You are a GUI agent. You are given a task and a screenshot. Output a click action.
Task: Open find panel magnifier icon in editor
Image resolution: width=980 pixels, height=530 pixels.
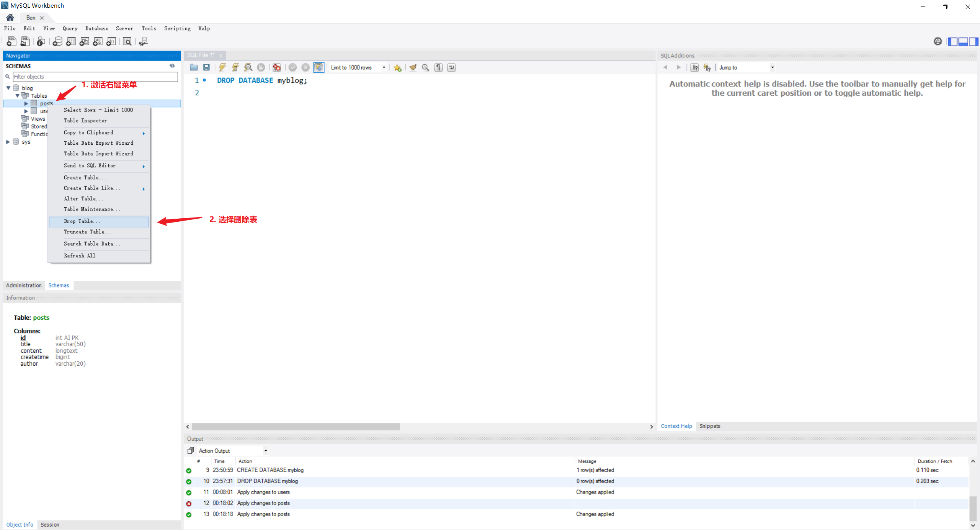(x=425, y=67)
